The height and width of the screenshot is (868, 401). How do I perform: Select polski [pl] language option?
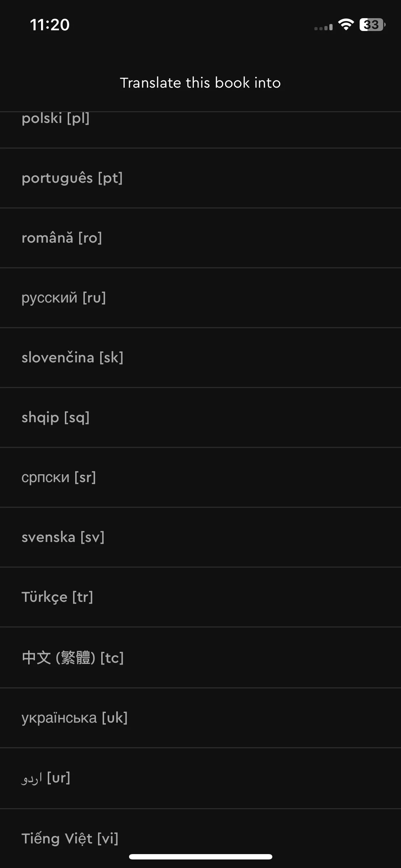coord(200,130)
